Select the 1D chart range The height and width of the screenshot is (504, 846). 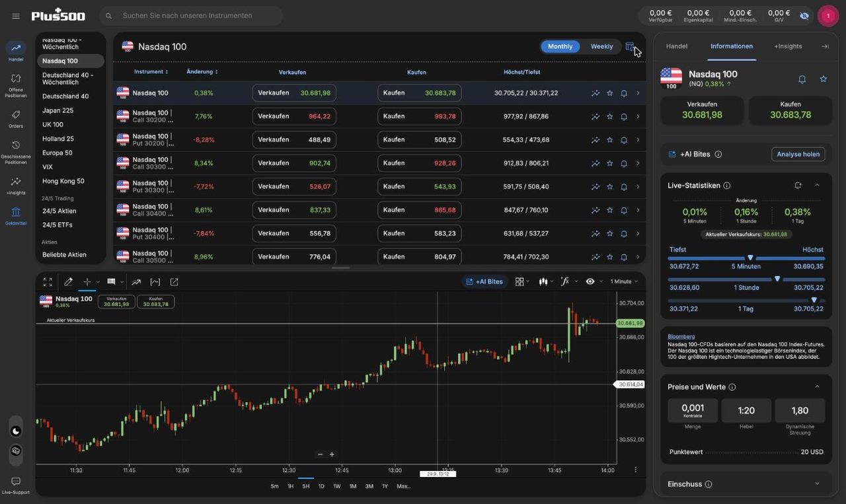click(x=321, y=486)
